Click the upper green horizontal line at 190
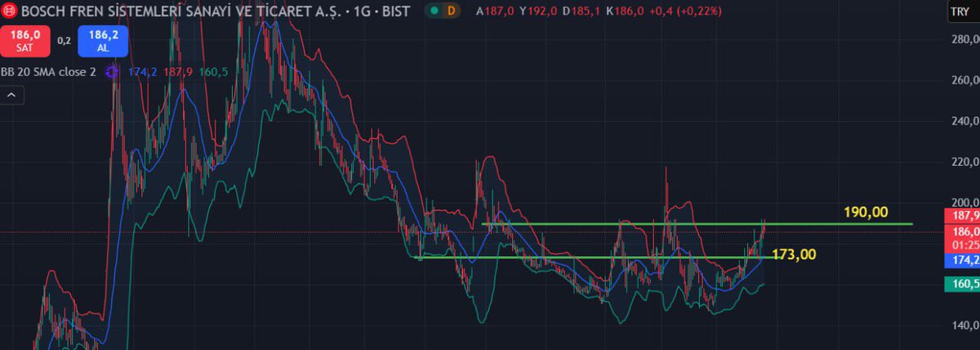Image resolution: width=980 pixels, height=350 pixels. click(697, 223)
